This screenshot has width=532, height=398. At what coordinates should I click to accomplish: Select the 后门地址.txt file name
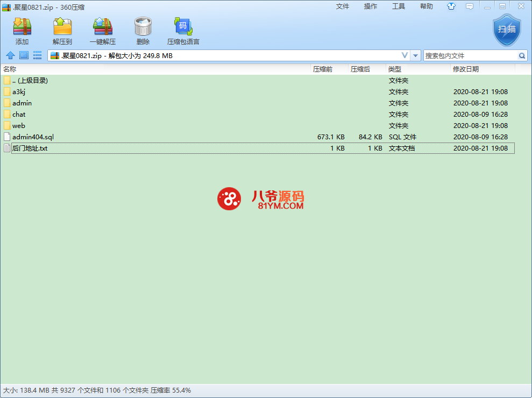point(30,148)
